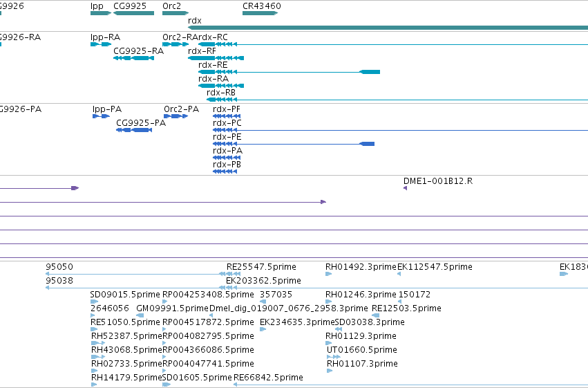Click the 95050 alignment label
Viewport: 588px width, 388px height.
point(59,267)
